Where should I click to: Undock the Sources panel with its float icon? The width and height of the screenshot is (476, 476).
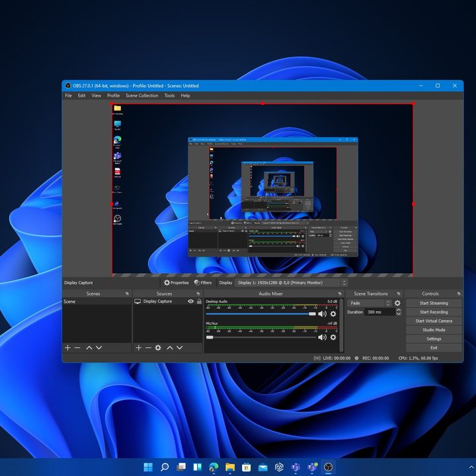click(x=198, y=294)
